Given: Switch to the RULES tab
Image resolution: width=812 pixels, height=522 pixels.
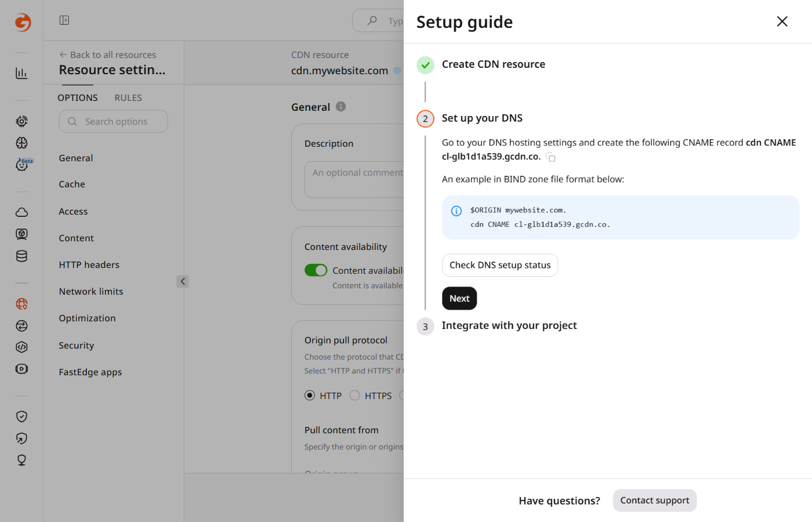Looking at the screenshot, I should pos(128,98).
